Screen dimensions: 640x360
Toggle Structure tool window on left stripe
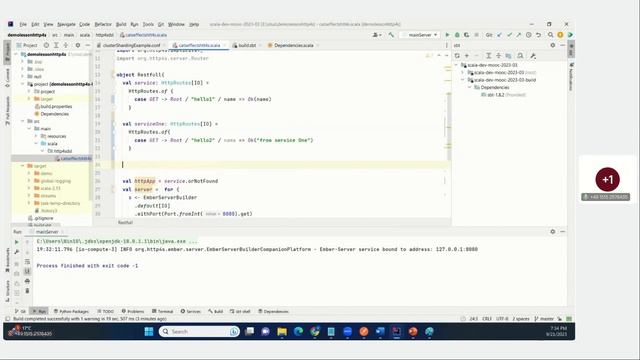pyautogui.click(x=7, y=290)
